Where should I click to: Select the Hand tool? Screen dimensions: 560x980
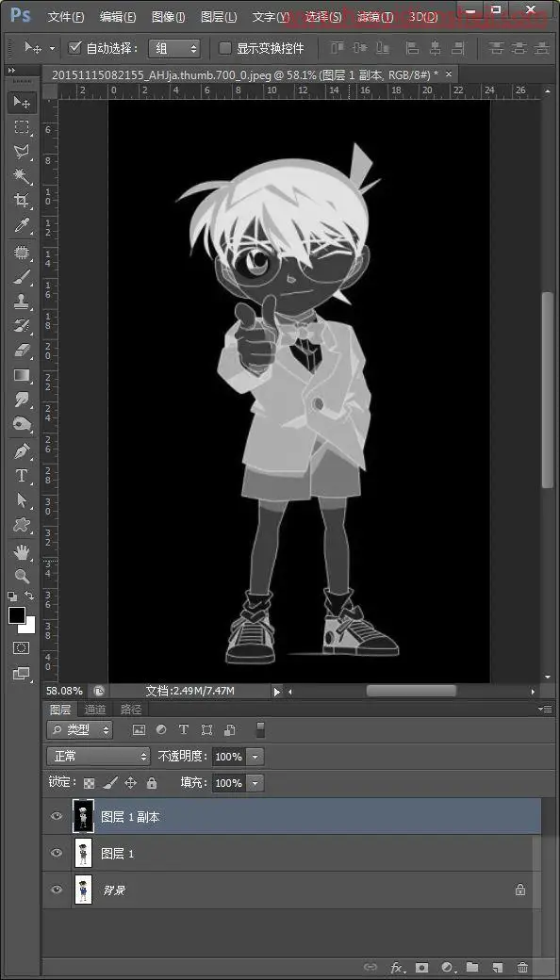coord(22,552)
